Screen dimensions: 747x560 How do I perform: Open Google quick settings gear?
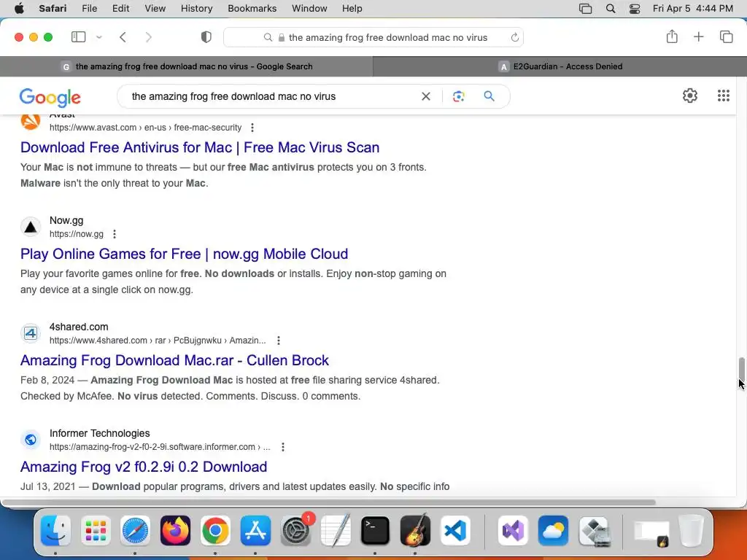[690, 96]
